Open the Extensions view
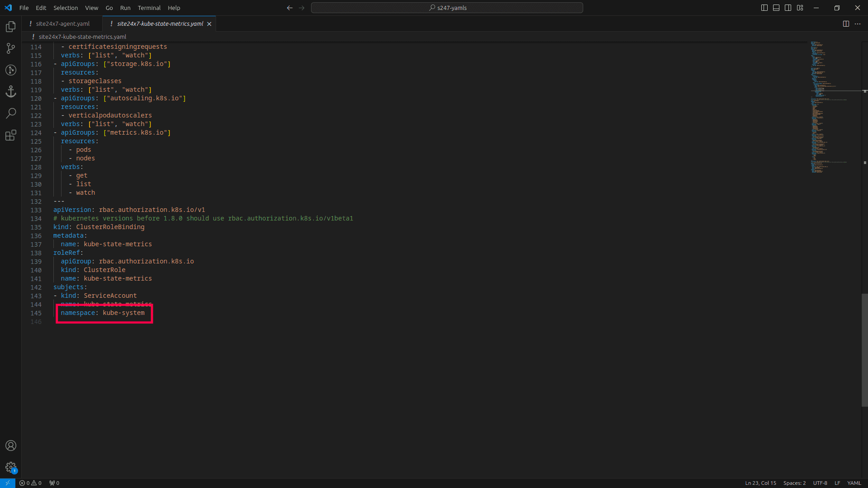The height and width of the screenshot is (488, 868). point(11,135)
